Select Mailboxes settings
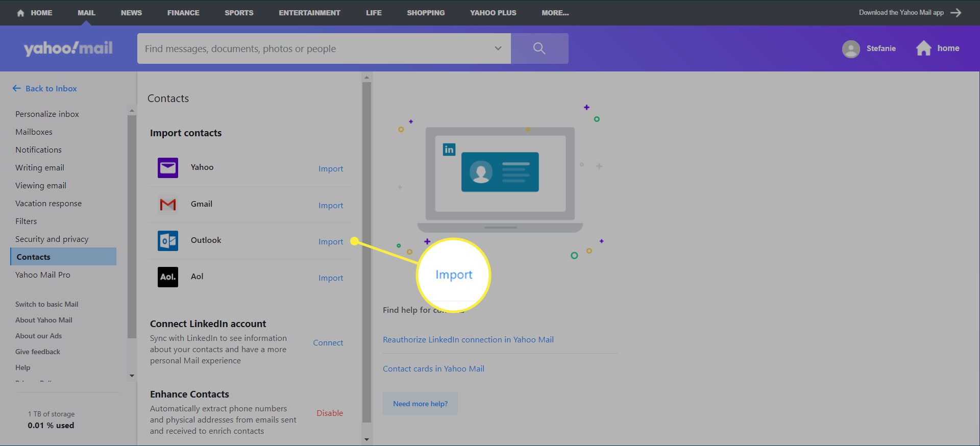 (x=34, y=132)
